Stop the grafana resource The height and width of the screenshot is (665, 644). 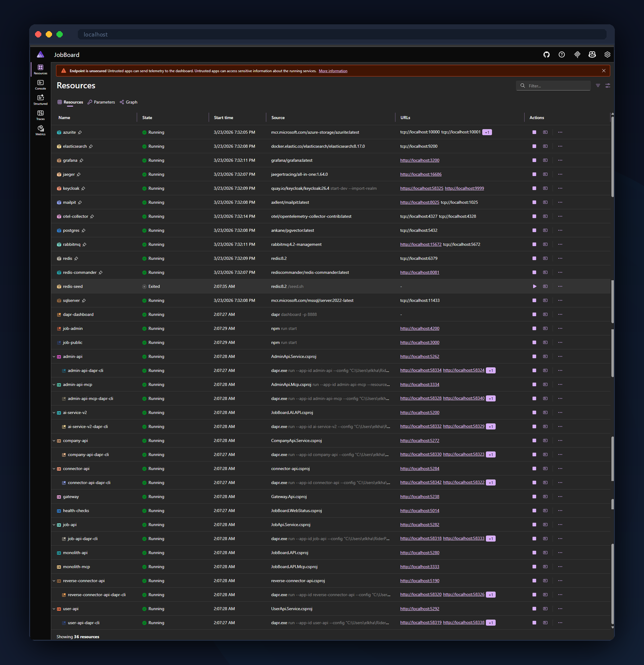pyautogui.click(x=534, y=161)
